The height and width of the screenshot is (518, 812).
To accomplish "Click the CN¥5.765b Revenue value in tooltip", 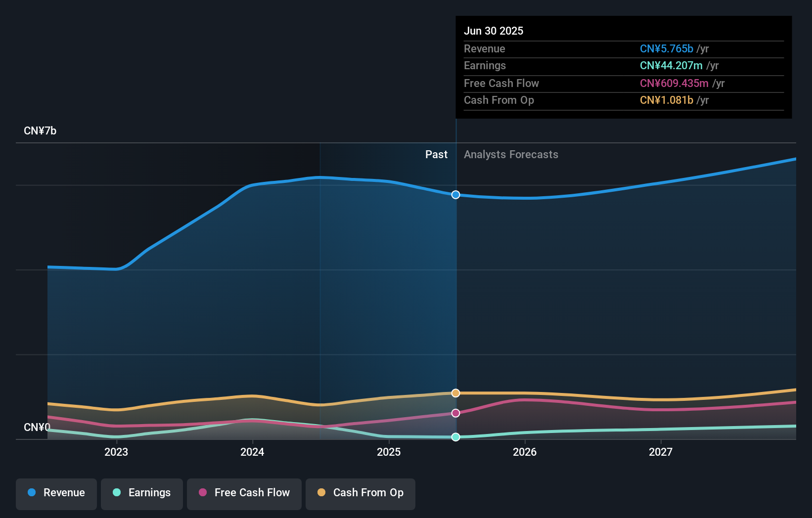I will pos(667,49).
